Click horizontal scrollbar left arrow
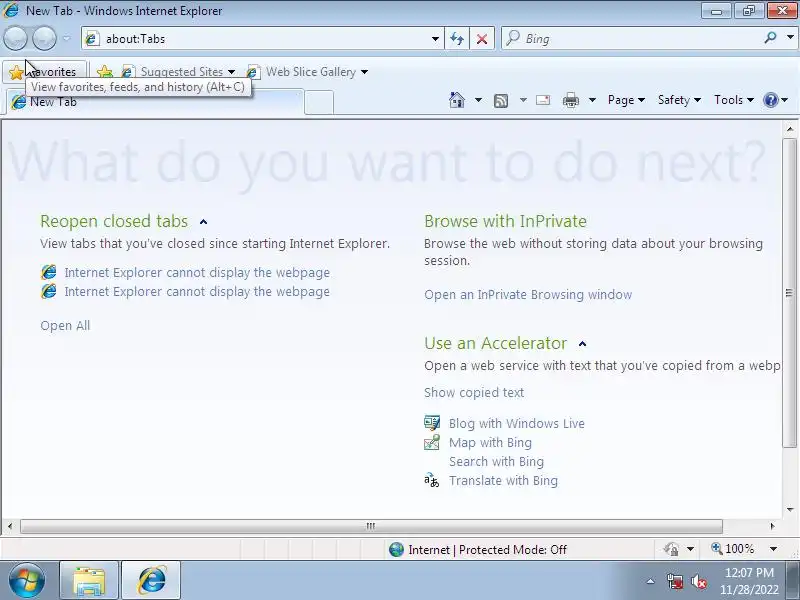Screen dimensions: 800x600 10,526
